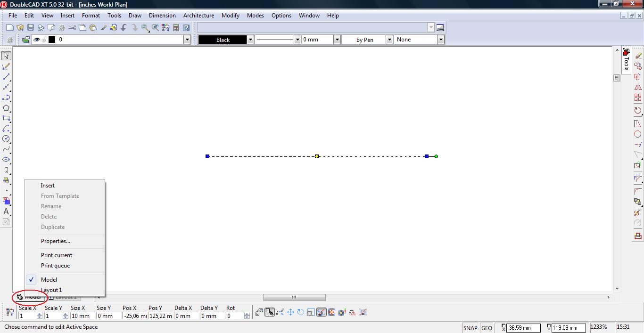Expand the Black pen color dropdown

point(250,40)
